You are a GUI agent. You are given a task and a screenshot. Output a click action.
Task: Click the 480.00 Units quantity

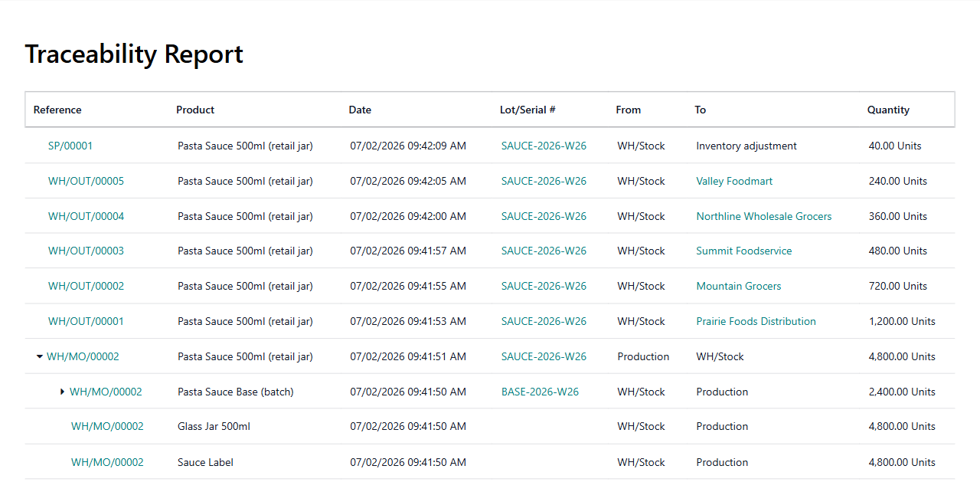(x=897, y=251)
